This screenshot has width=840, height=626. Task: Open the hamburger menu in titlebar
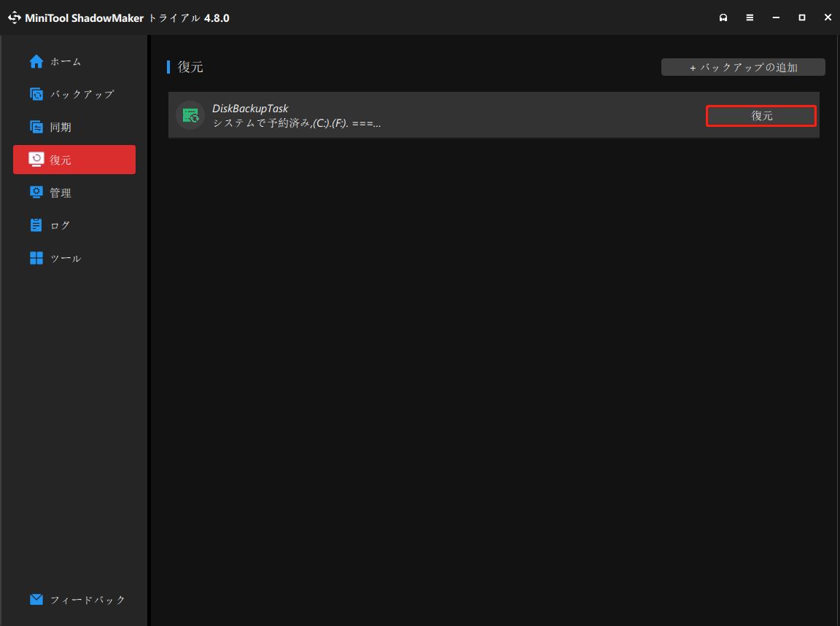(x=750, y=17)
